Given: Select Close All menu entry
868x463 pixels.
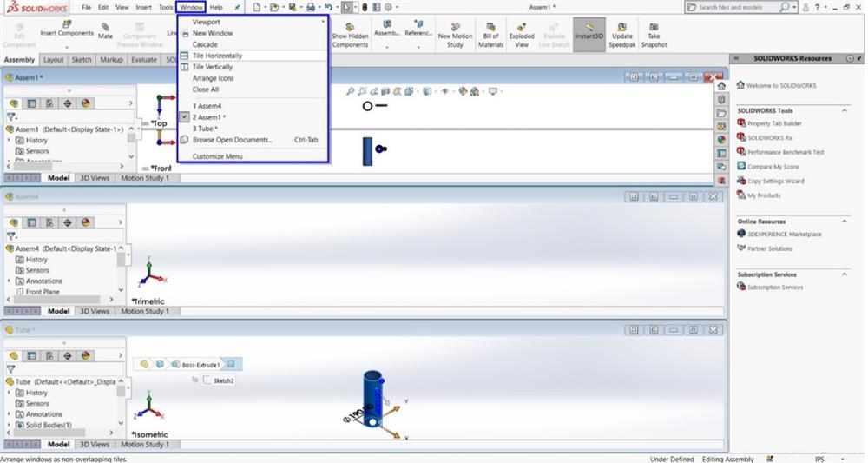Looking at the screenshot, I should pyautogui.click(x=253, y=89).
